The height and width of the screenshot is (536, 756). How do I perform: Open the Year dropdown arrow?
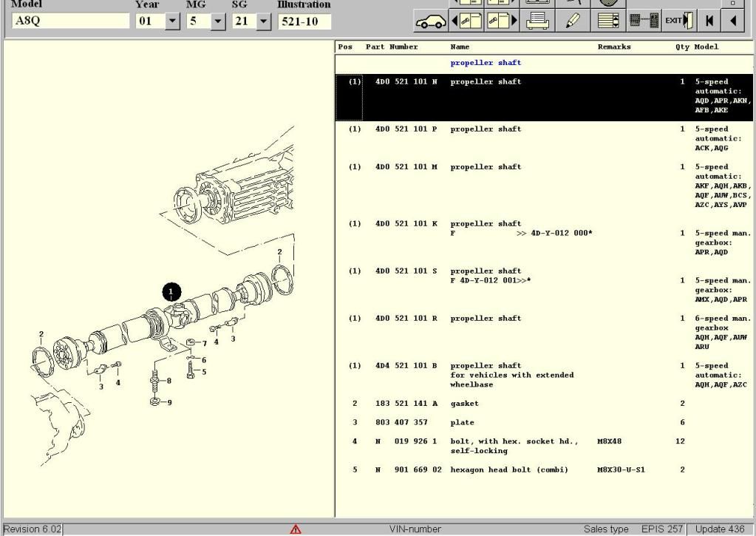172,21
